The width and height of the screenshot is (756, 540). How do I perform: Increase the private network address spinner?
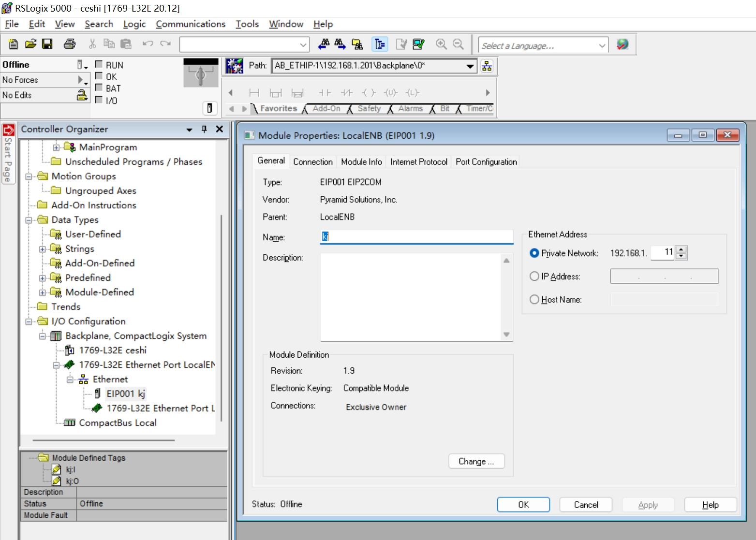pos(682,249)
